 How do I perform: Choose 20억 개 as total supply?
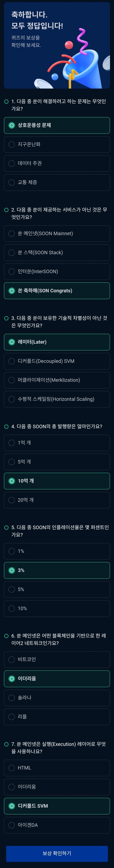tap(57, 500)
